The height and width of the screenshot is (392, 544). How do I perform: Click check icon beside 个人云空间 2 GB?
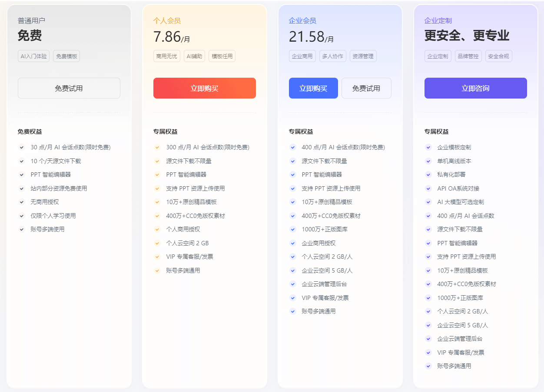[x=157, y=243]
